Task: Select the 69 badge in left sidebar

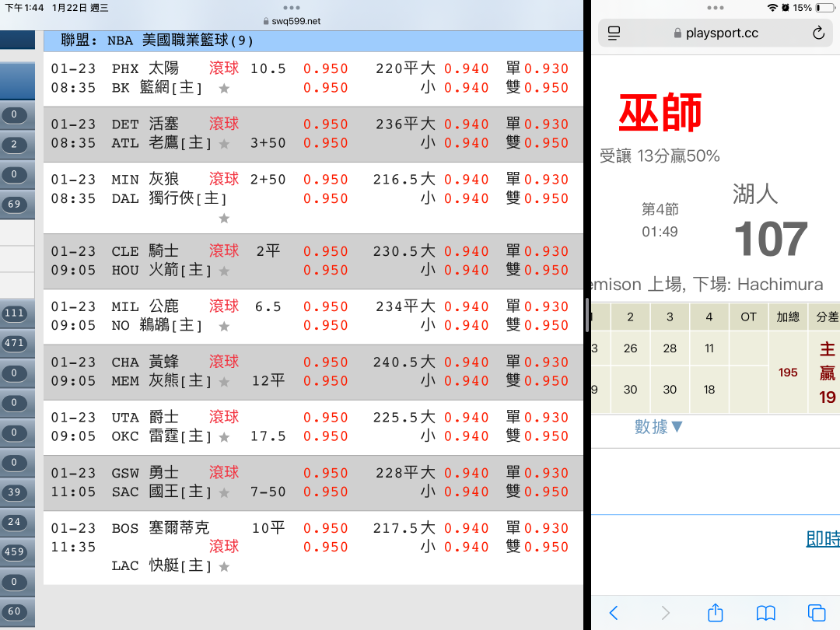Action: 15,204
